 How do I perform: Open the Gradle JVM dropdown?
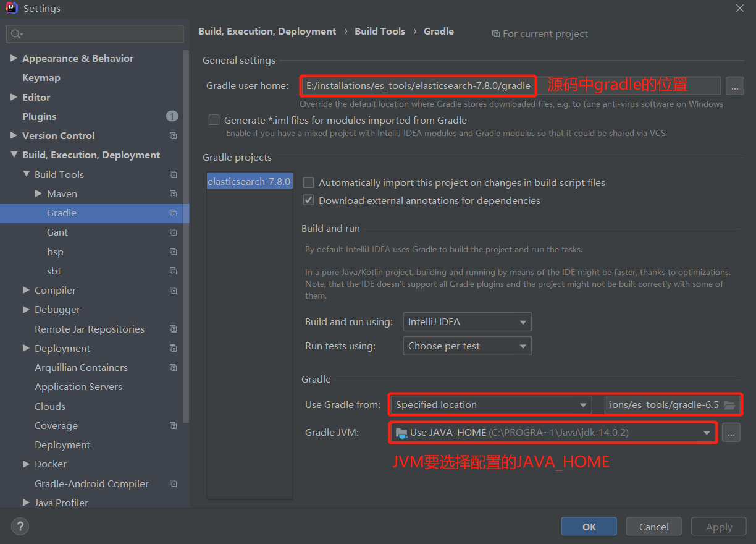coord(554,433)
